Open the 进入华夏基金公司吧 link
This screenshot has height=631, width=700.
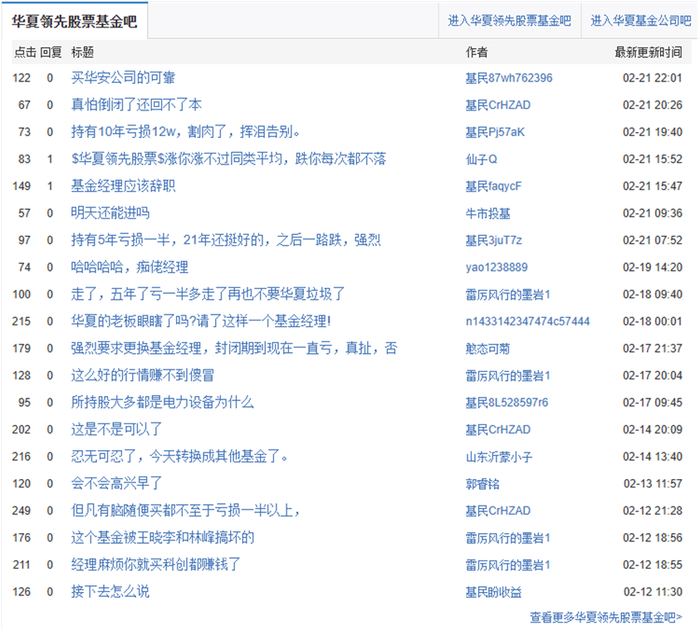641,21
